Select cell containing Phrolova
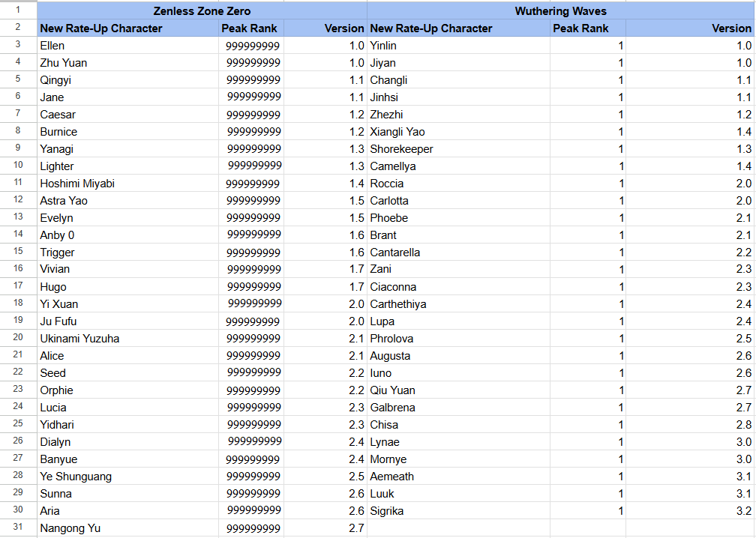Screen dimensions: 756x538 point(458,339)
